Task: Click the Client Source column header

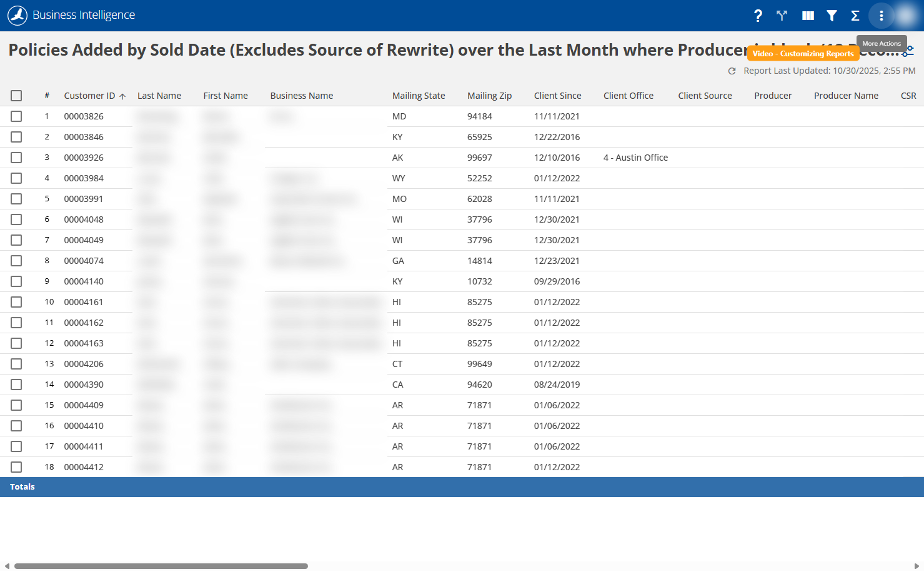Action: [x=705, y=96]
